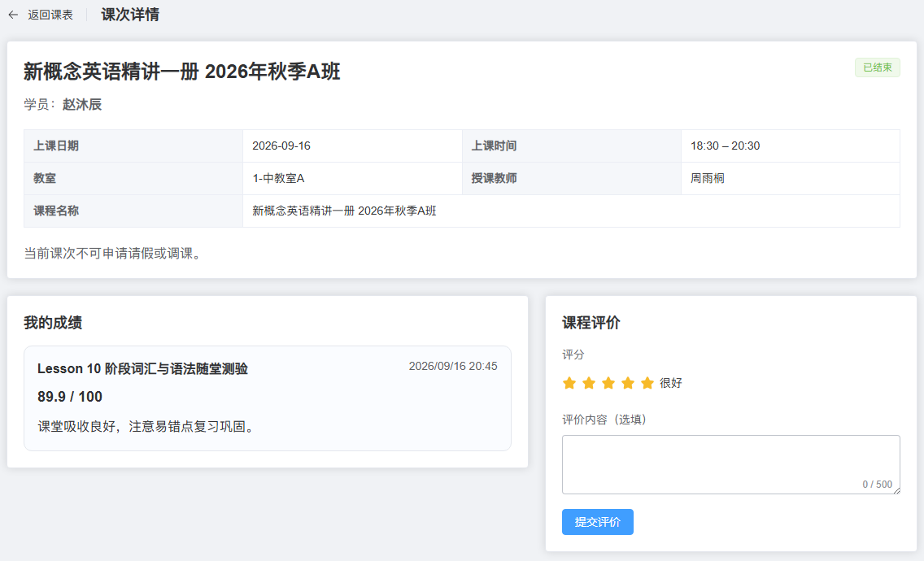Set rating to five stars
The width and height of the screenshot is (924, 561).
(647, 383)
